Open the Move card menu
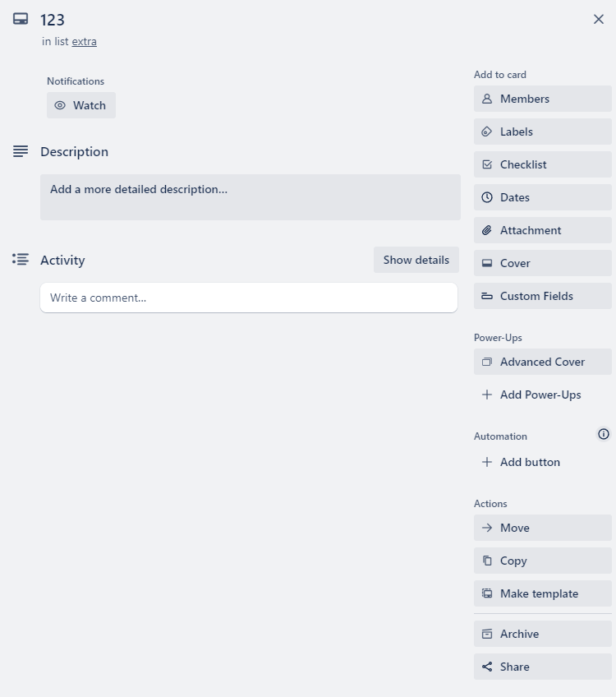This screenshot has height=697, width=616. pos(542,528)
